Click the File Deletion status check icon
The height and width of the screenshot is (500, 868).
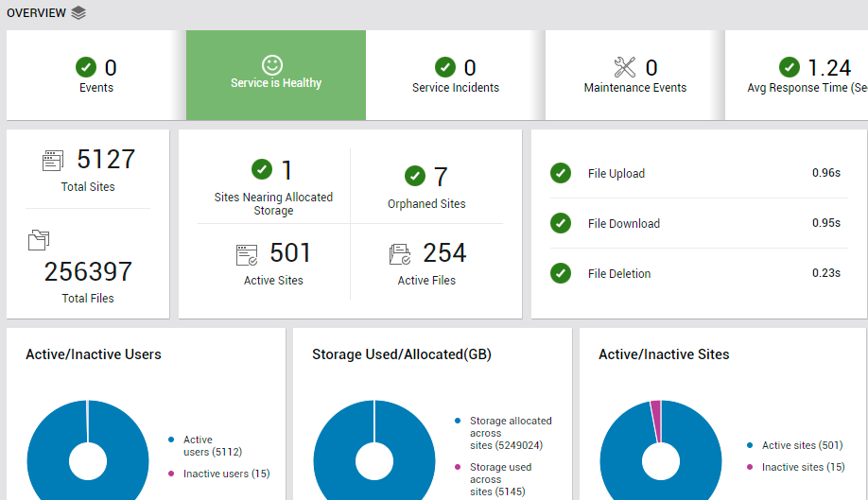[x=561, y=273]
